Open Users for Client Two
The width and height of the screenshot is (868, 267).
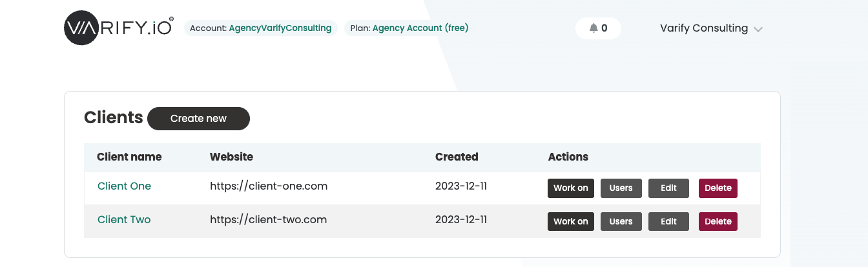pyautogui.click(x=621, y=221)
